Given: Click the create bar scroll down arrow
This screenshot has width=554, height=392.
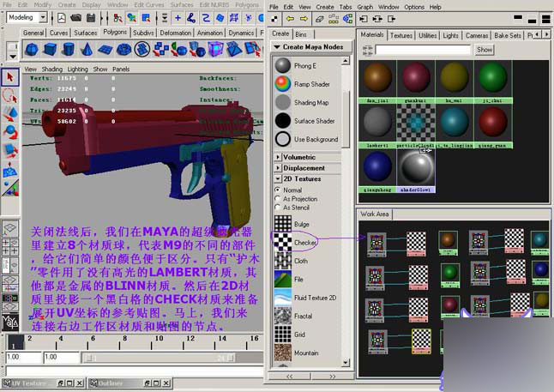Looking at the screenshot, I should (346, 362).
